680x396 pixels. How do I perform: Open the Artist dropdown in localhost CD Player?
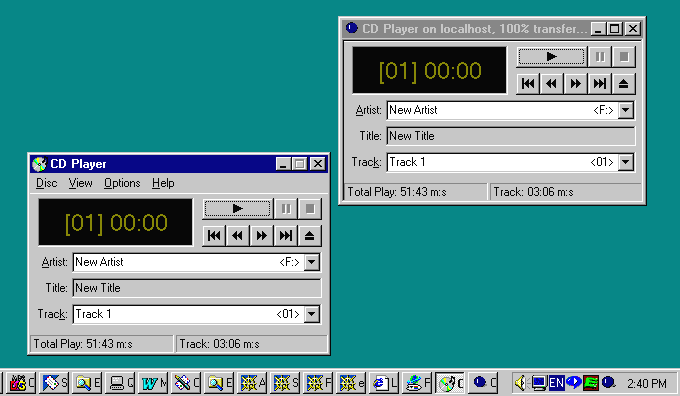[x=625, y=110]
